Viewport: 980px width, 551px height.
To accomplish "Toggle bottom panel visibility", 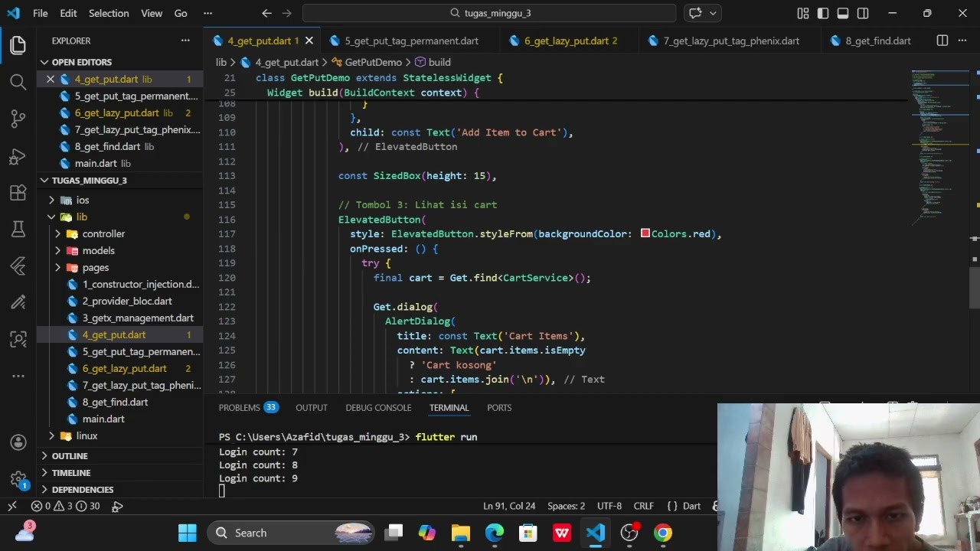I will coord(843,13).
